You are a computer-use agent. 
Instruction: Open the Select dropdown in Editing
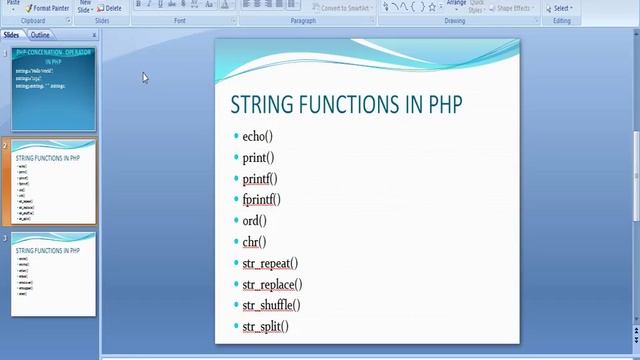tap(560, 8)
